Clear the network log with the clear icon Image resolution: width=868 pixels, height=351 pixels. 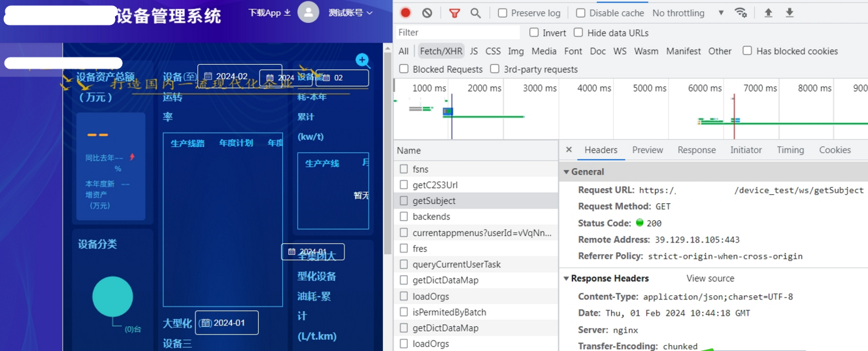click(x=427, y=13)
